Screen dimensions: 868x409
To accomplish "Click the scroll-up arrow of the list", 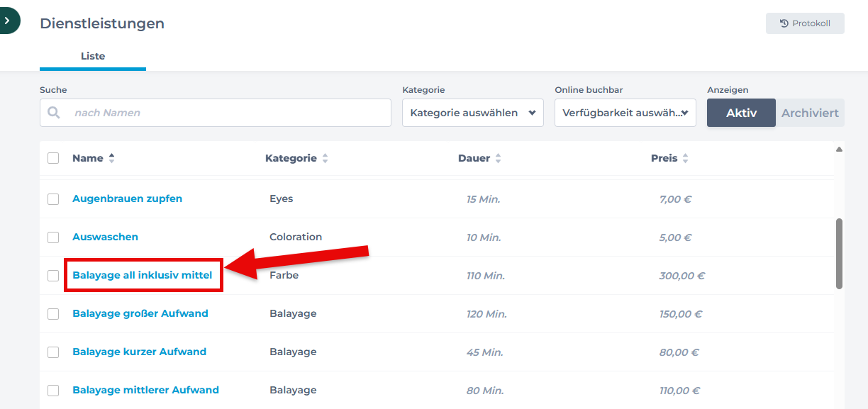I will click(839, 150).
